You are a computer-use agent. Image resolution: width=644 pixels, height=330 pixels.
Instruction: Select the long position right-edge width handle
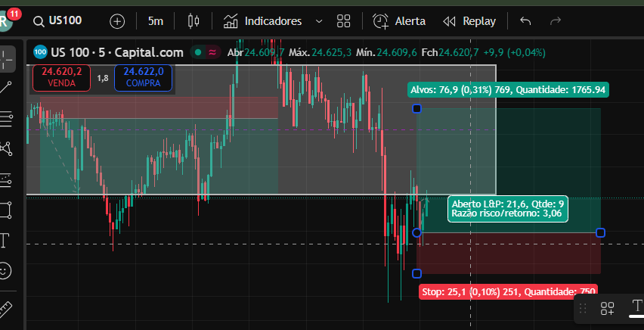[x=600, y=233]
